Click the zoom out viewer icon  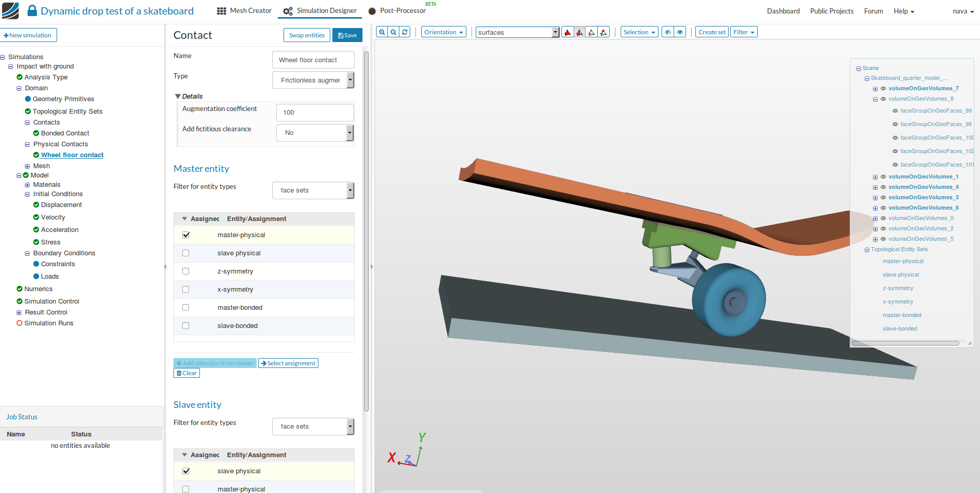(x=393, y=32)
